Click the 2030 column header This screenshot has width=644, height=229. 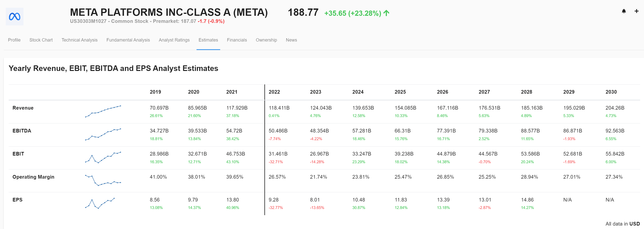[611, 92]
